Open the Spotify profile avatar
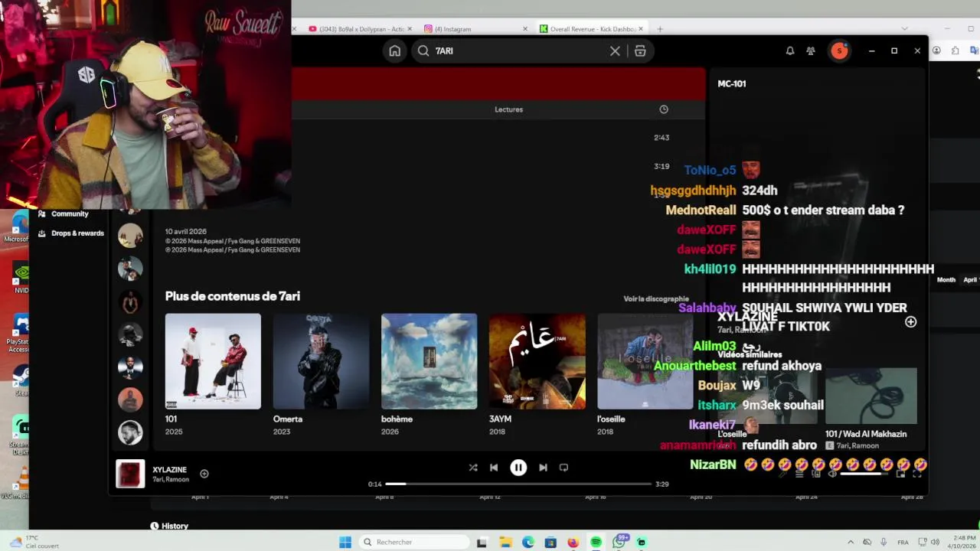Screen dimensions: 980x551 pos(839,51)
